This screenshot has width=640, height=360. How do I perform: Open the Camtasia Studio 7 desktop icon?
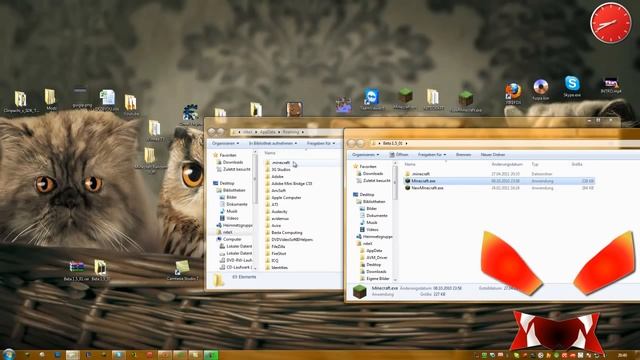[182, 270]
